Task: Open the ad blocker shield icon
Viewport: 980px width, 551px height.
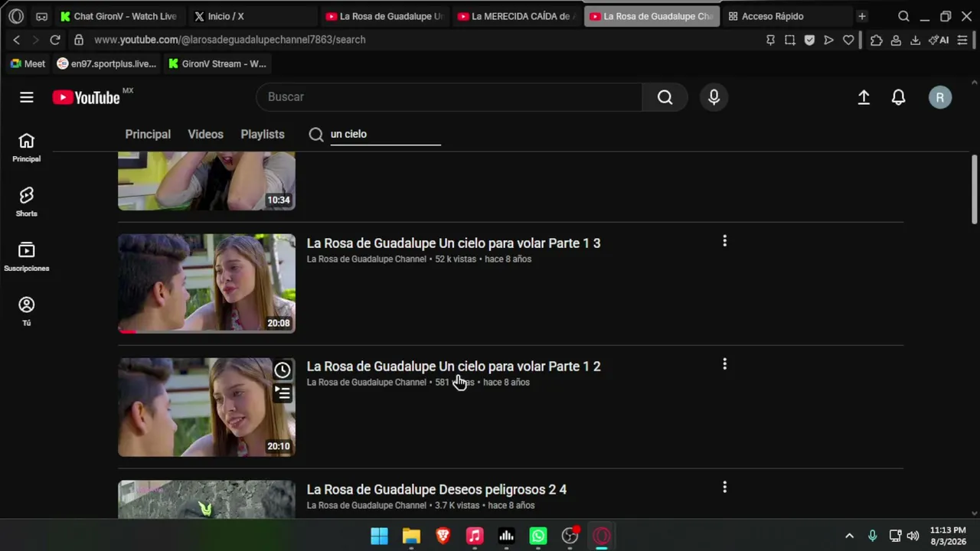Action: (x=809, y=40)
